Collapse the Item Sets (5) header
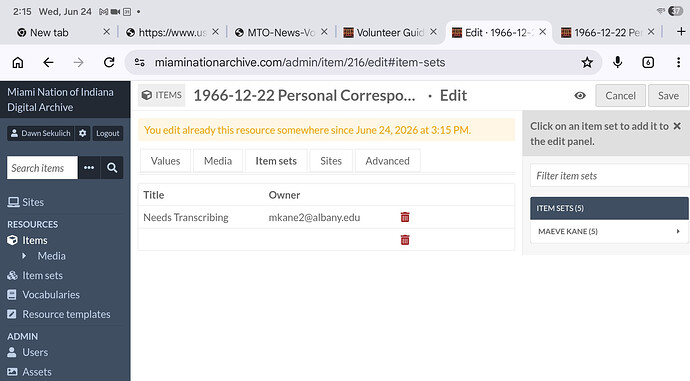 (x=609, y=208)
